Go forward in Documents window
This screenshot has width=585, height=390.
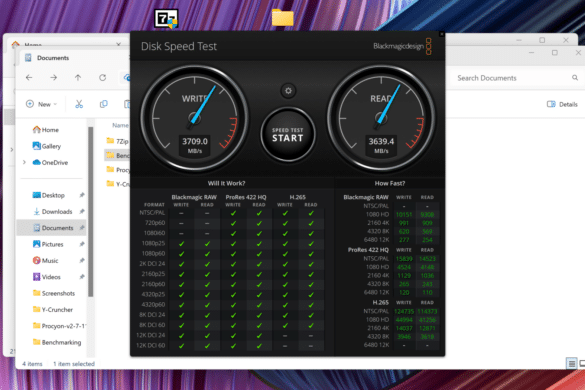54,78
